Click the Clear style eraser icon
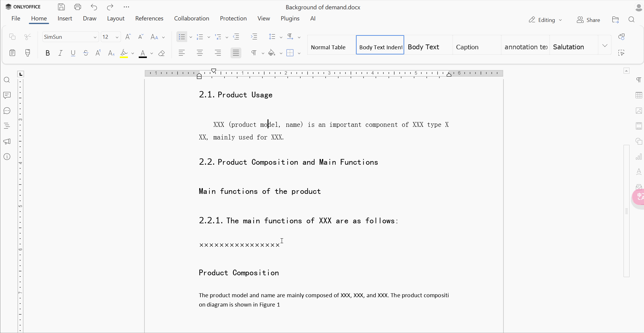The image size is (644, 333). point(162,53)
